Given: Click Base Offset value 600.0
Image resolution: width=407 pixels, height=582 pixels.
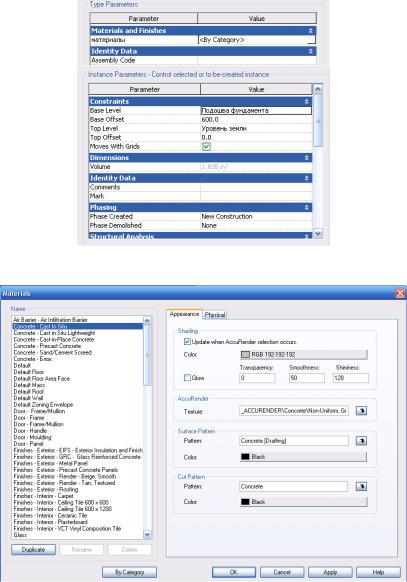Looking at the screenshot, I should click(256, 120).
